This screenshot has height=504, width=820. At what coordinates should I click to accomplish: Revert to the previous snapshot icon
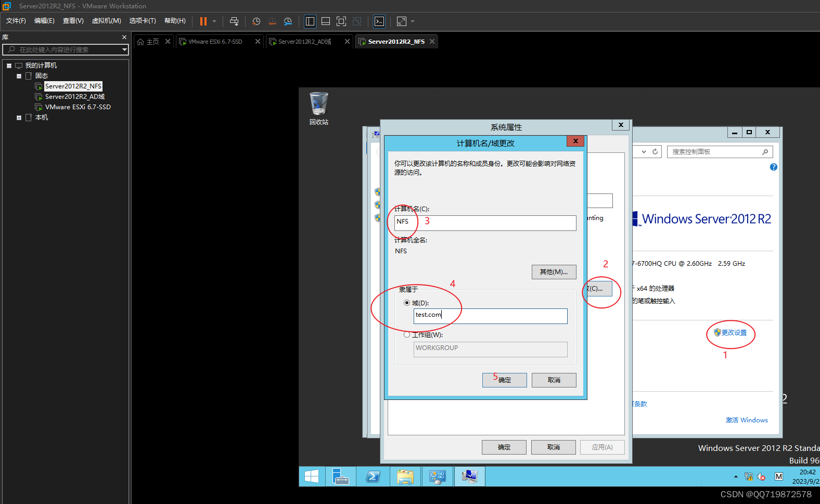coord(272,21)
